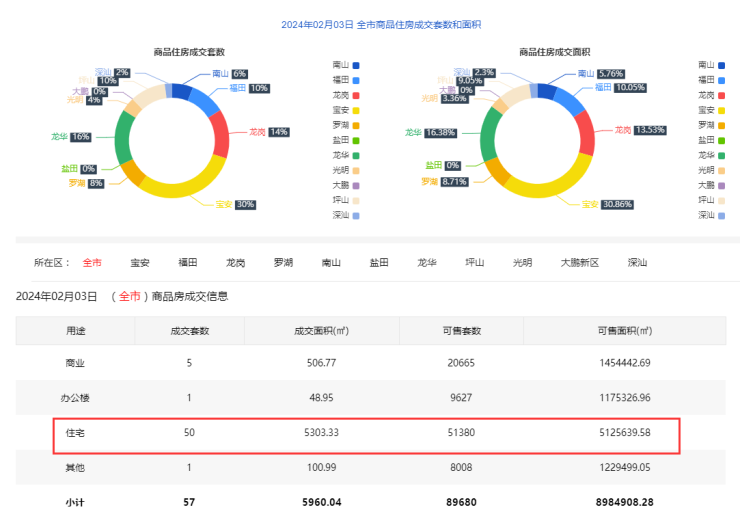Click the chart title 全市商品住房成交套数和面积
Viewport: 740px width, 514px height.
click(369, 24)
